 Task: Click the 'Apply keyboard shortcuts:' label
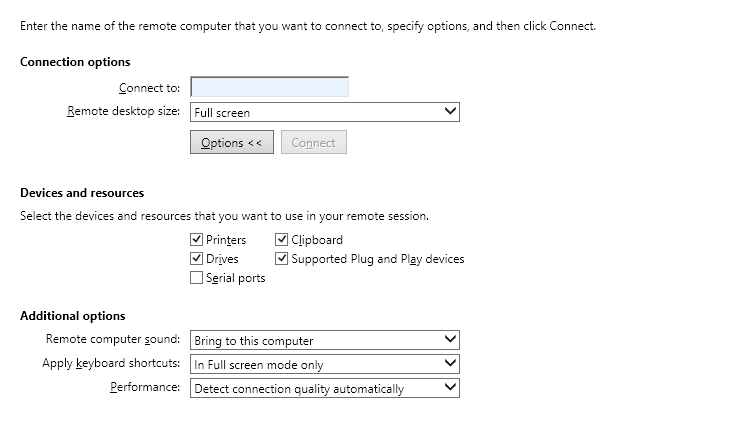click(x=111, y=363)
